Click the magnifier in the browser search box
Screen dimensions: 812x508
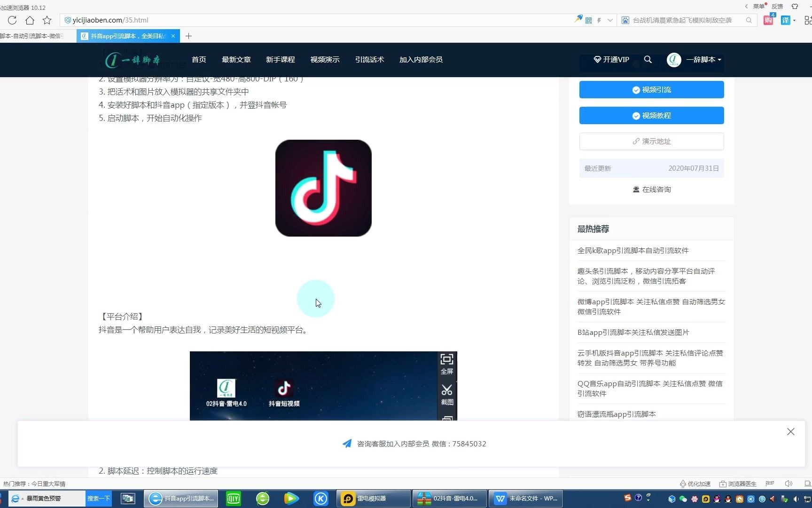click(x=749, y=20)
